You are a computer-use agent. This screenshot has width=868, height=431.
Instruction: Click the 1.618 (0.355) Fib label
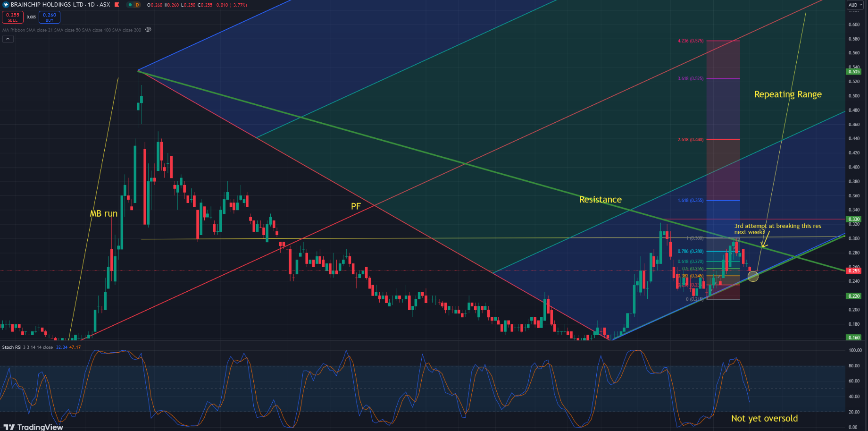[x=691, y=201]
